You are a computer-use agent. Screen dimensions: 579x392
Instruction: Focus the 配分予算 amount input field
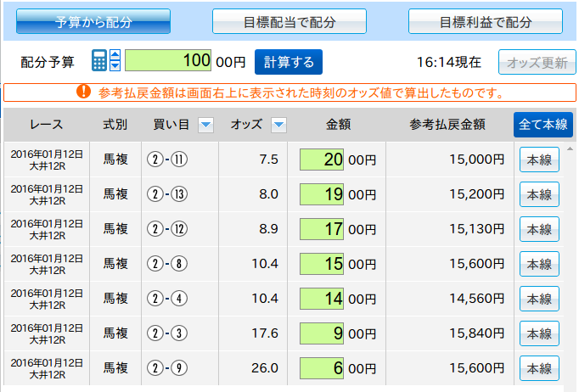coord(169,61)
